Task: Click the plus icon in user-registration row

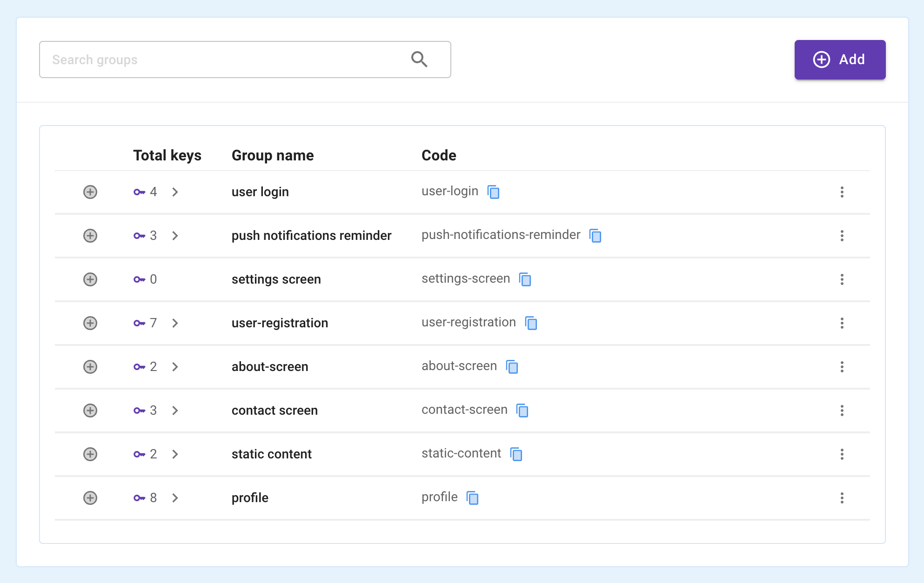Action: (90, 323)
